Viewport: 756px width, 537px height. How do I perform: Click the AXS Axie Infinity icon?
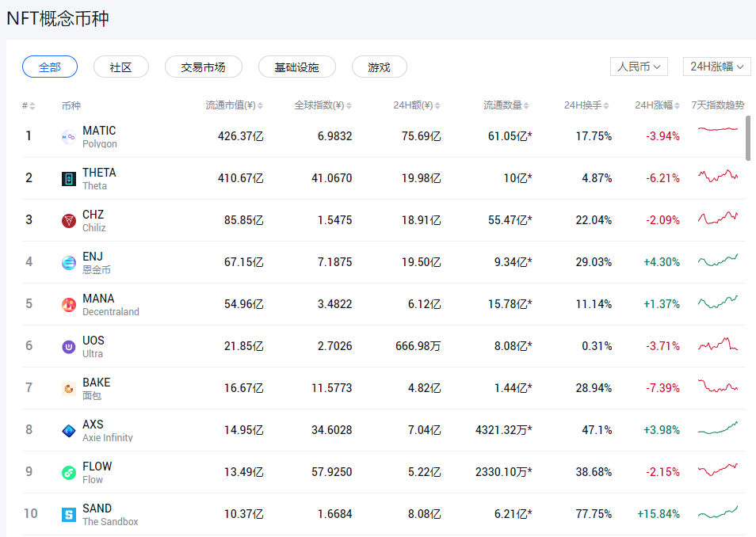point(69,431)
